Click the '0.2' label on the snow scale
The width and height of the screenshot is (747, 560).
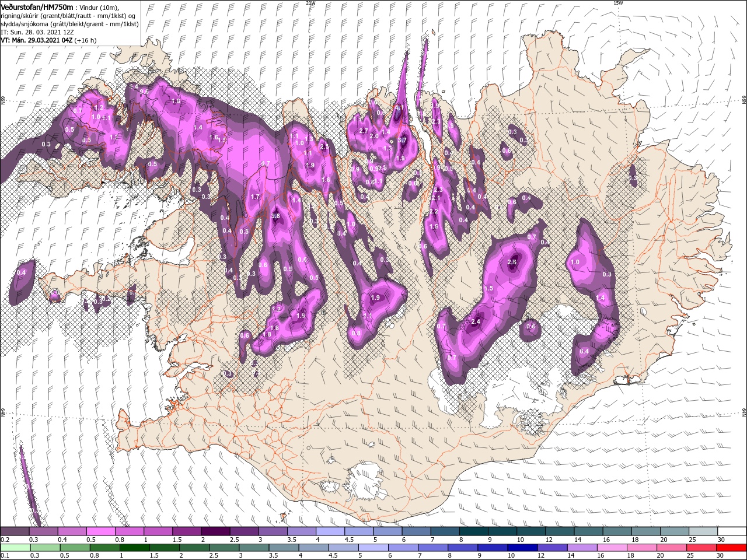(x=5, y=540)
